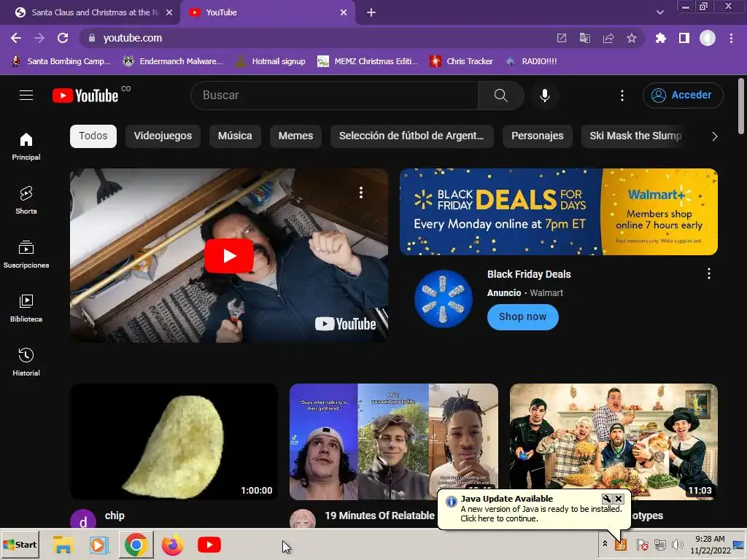Close the YouTube browser tab
Viewport: 747px width, 560px height.
point(344,12)
